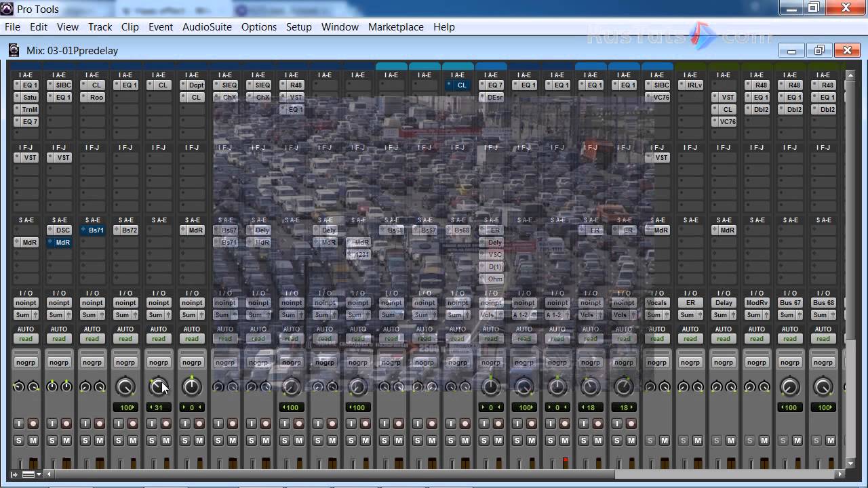Mute the Bus 68 input strip
868x488 pixels.
pos(830,441)
